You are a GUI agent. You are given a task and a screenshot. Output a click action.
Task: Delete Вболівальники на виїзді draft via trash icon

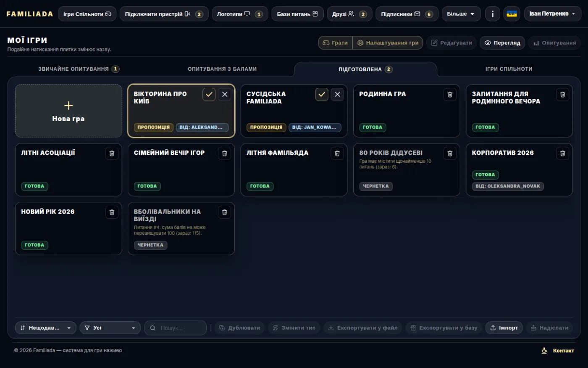pos(224,212)
